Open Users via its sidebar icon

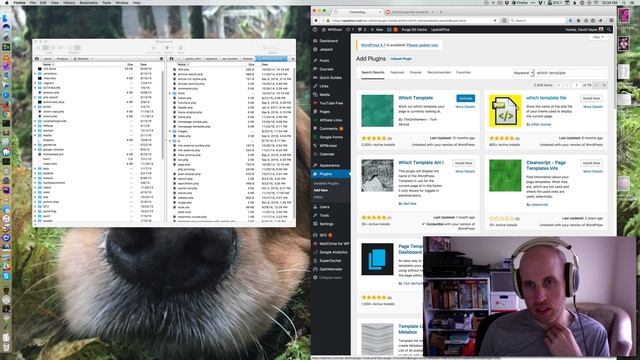click(x=315, y=207)
